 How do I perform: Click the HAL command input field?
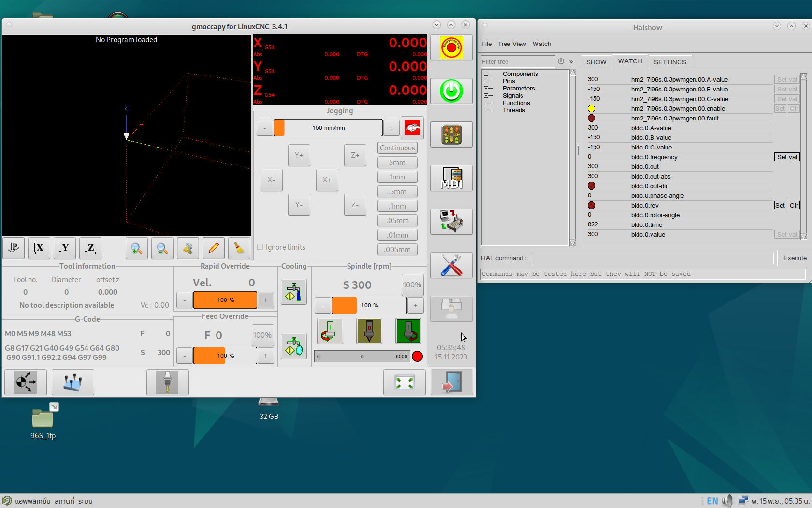point(652,258)
